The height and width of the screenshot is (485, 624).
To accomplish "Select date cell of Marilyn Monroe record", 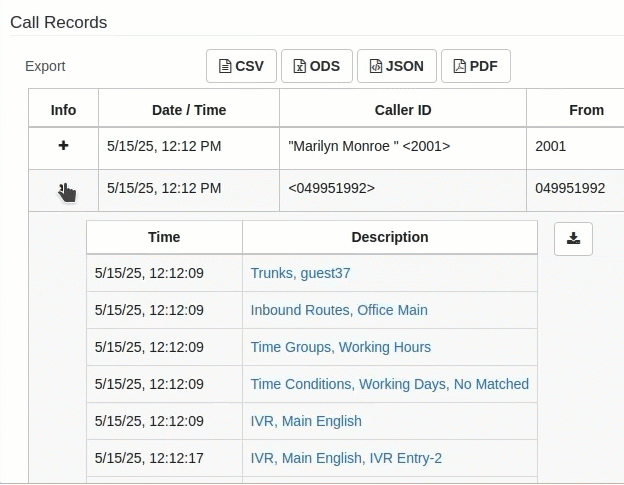I will (189, 148).
